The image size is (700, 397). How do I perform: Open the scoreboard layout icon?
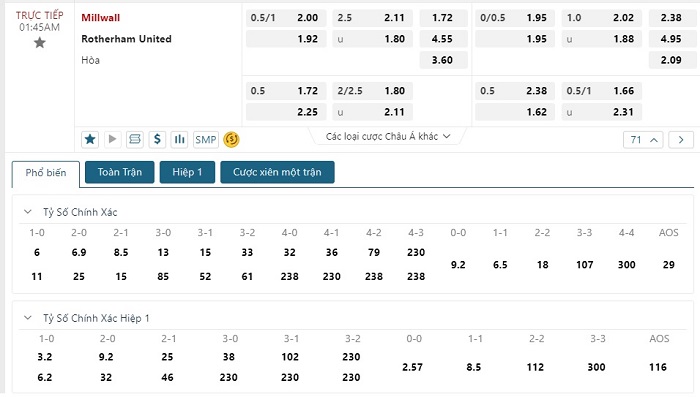coord(134,139)
